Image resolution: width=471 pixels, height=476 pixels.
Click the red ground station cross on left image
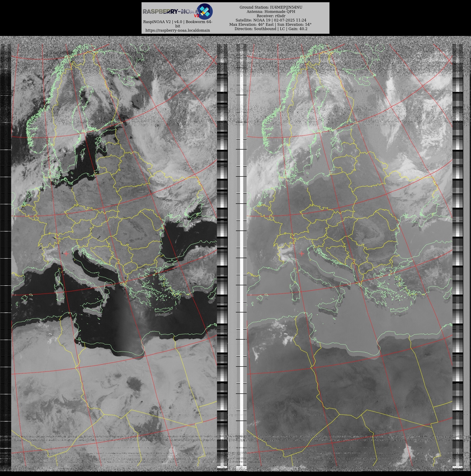pos(66,253)
